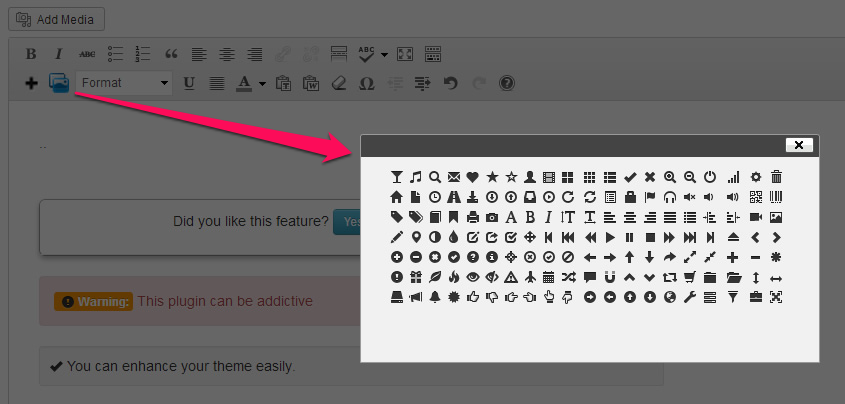845x404 pixels.
Task: Select the thumbs-down glyph icon
Action: (x=492, y=297)
